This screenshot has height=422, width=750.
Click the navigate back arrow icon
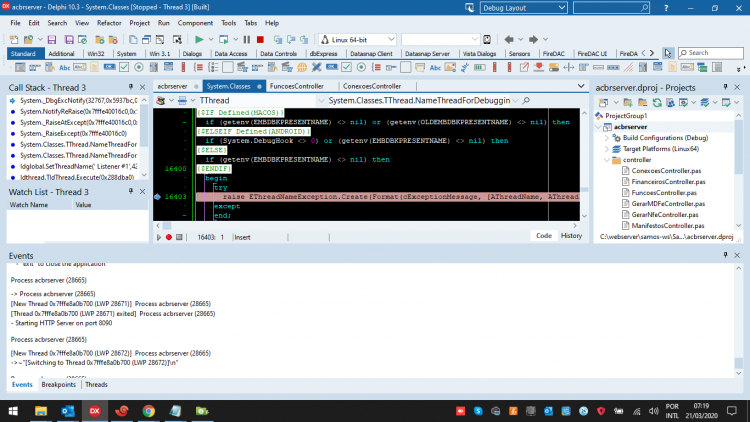coord(509,40)
